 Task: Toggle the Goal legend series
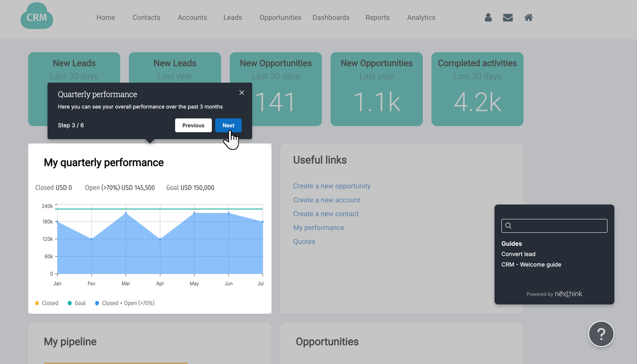tap(77, 303)
